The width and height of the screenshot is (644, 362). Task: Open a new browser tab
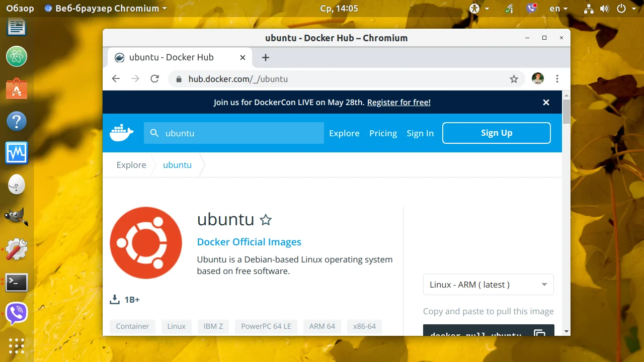point(266,57)
